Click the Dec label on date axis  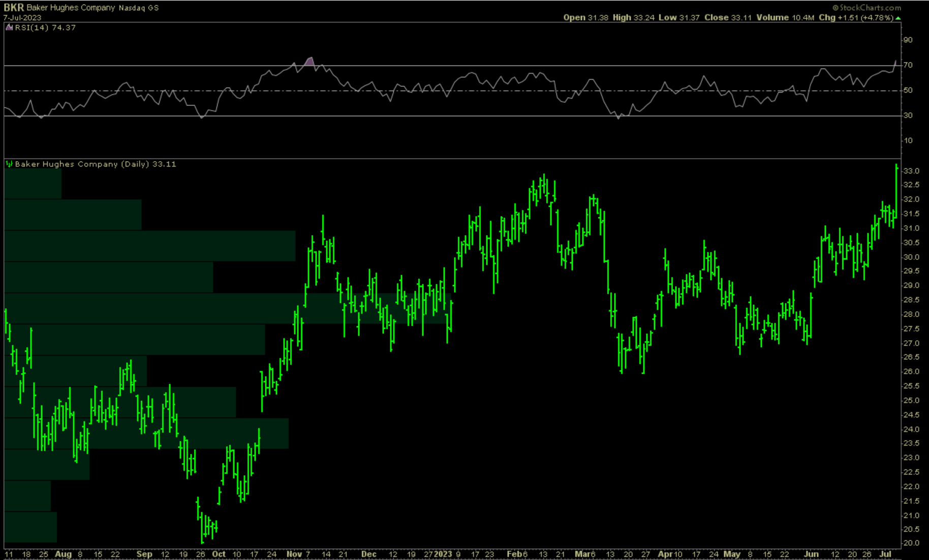pos(368,554)
